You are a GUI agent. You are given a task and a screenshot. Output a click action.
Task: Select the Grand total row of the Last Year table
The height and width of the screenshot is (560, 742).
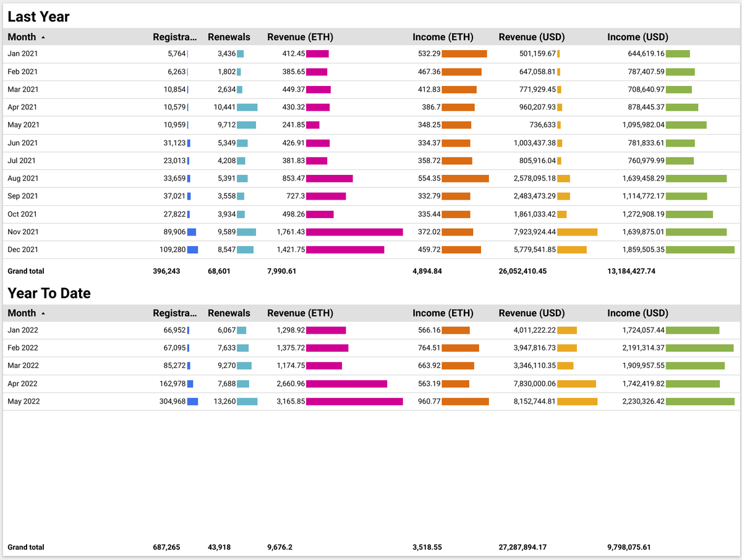(25, 271)
